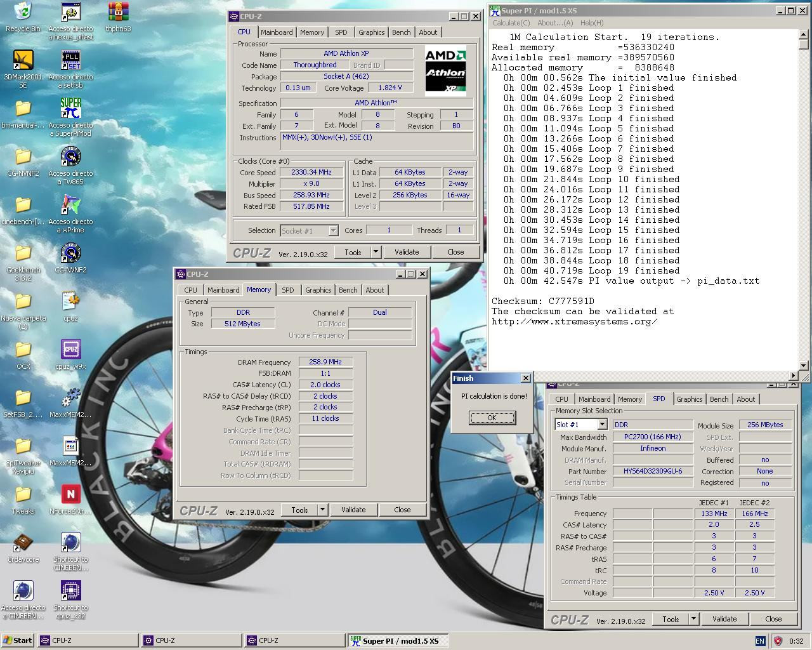Click Close in the CPU-Z SPD window
Viewport: 812px width, 650px height.
[x=773, y=619]
